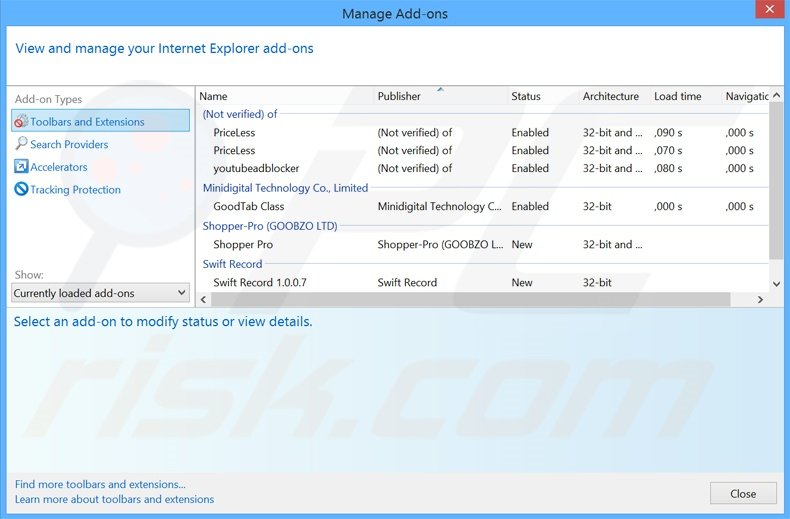This screenshot has height=519, width=790.
Task: Collapse the (Not verified) of group
Action: (240, 114)
